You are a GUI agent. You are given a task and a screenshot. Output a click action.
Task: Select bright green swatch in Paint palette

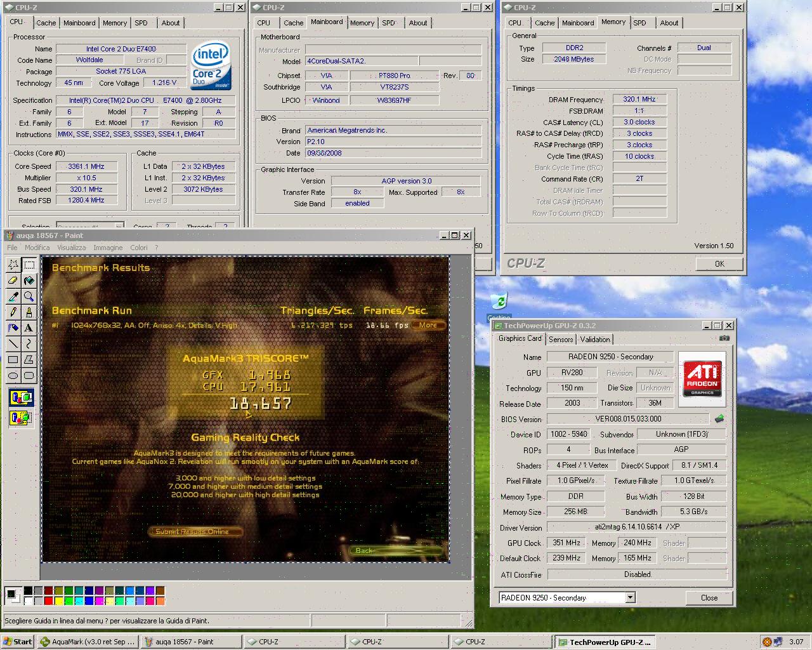(69, 600)
